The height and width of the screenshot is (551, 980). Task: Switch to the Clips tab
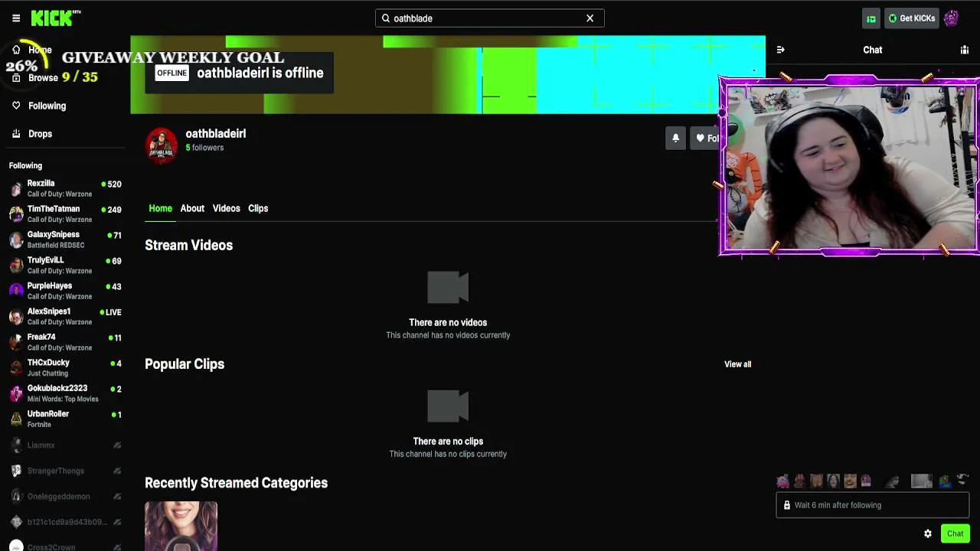point(258,208)
